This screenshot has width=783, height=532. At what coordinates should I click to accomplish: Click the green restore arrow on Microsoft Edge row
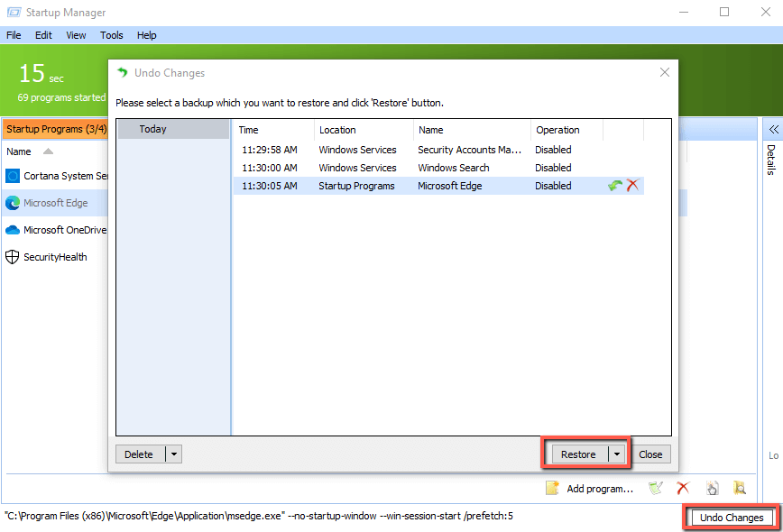[x=615, y=186]
